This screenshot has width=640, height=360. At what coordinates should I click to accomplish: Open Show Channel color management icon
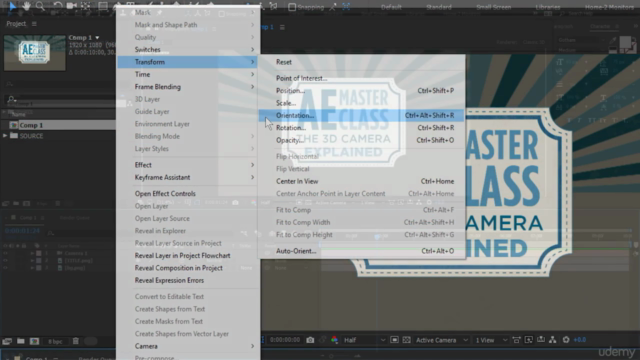pyautogui.click(x=335, y=340)
